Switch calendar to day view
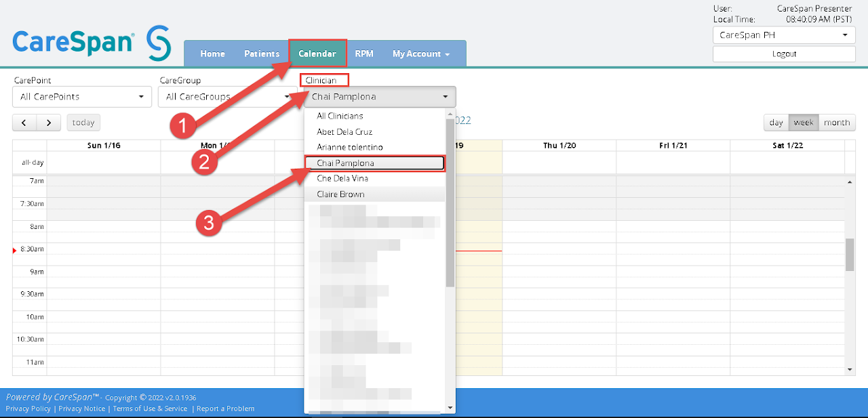 point(776,123)
